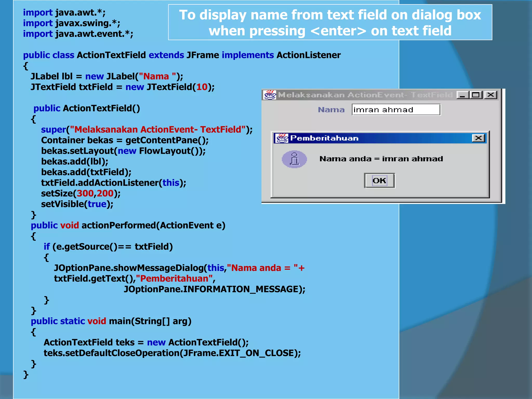Click the 'if (e.getSource()== txtField)' line
The width and height of the screenshot is (532, 399).
[108, 247]
